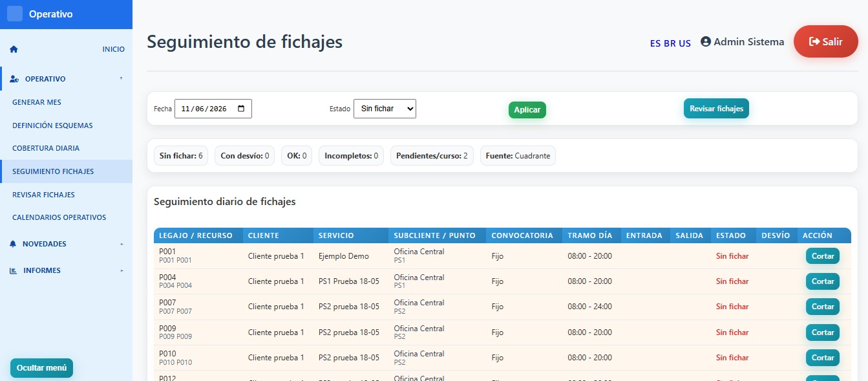868x381 pixels.
Task: Click the user-gear icon next to OPERATIVO
Action: coord(14,79)
